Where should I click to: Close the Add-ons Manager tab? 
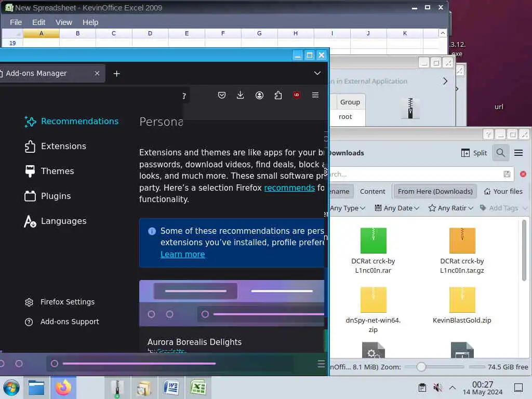point(97,73)
